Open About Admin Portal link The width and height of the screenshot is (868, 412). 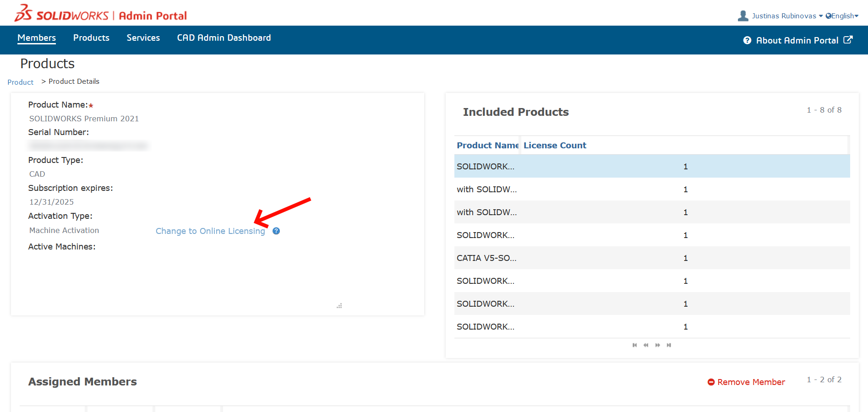coord(797,40)
